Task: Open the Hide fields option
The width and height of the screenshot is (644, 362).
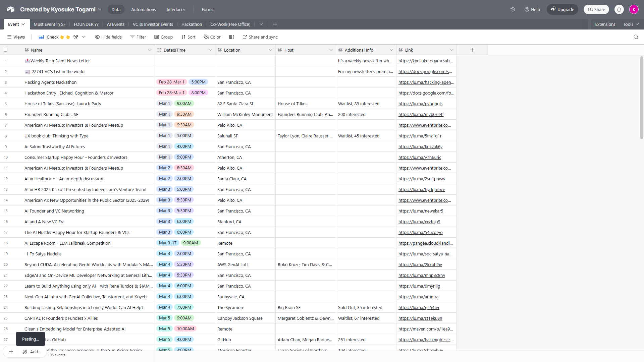Action: tap(108, 37)
